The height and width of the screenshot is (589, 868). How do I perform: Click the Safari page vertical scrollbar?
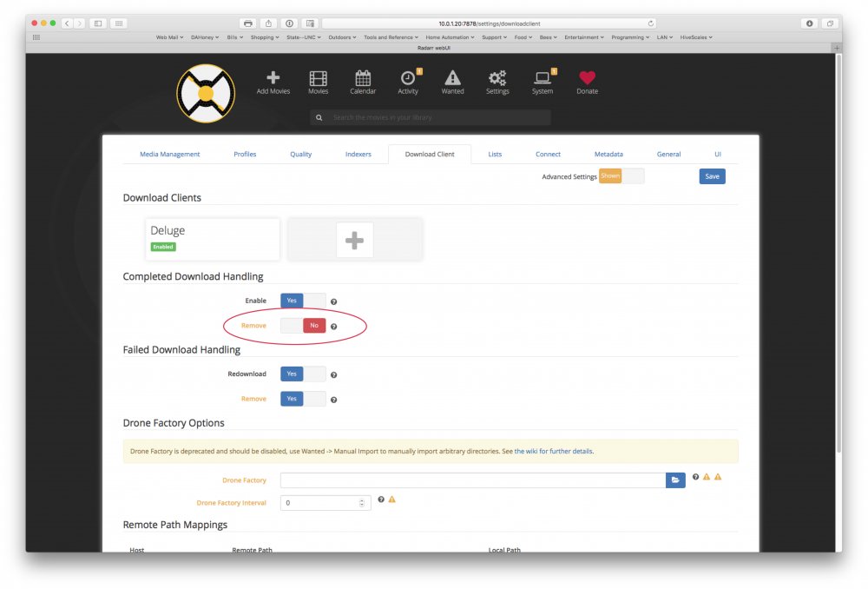click(838, 253)
